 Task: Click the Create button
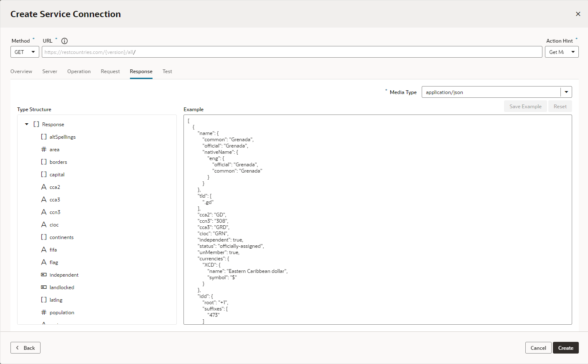point(566,348)
